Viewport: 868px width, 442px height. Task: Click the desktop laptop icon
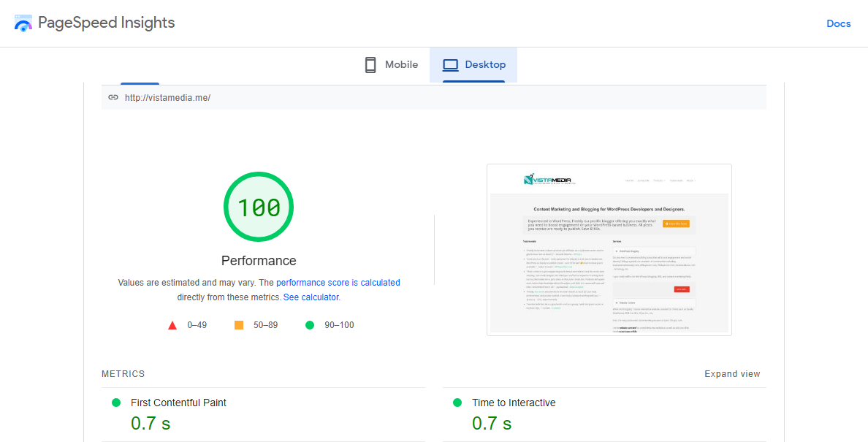point(451,65)
